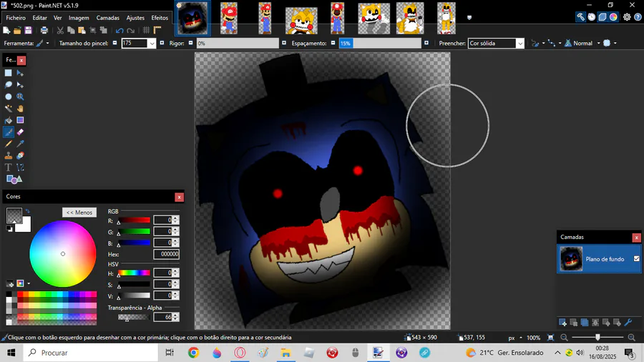This screenshot has height=362, width=644.
Task: Open the Editar menu
Action: 40,18
